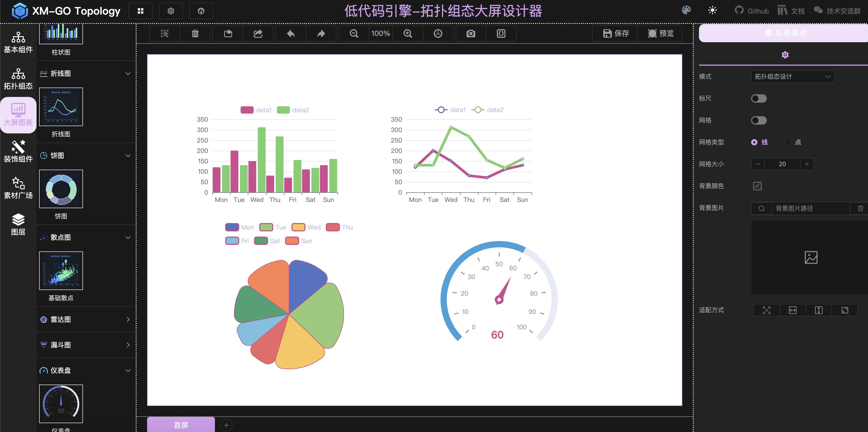
Task: Take a screenshot using the camera icon
Action: 471,33
